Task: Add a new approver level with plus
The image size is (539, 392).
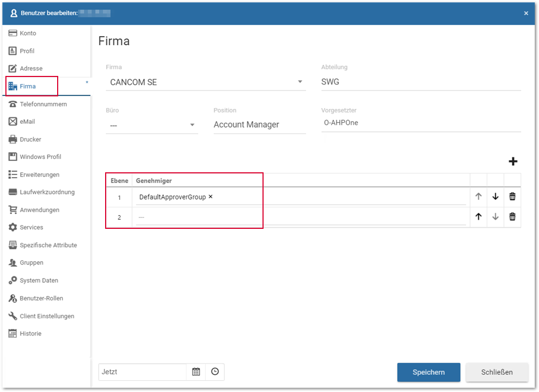Action: pos(513,162)
